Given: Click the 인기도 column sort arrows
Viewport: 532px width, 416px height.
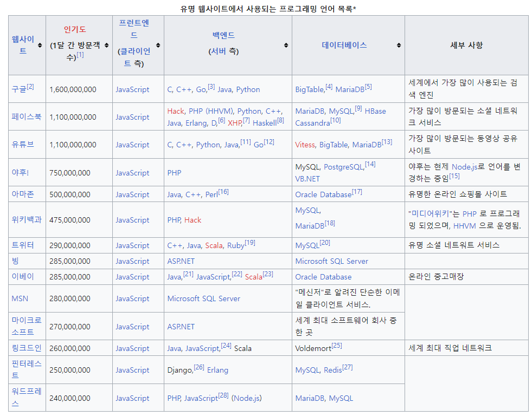Looking at the screenshot, I should click(106, 45).
